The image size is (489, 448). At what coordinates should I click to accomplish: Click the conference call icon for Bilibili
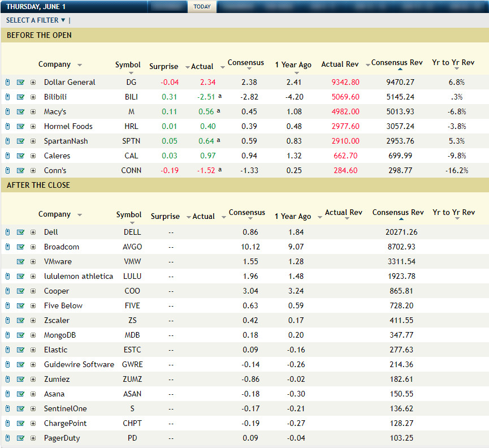pyautogui.click(x=8, y=97)
